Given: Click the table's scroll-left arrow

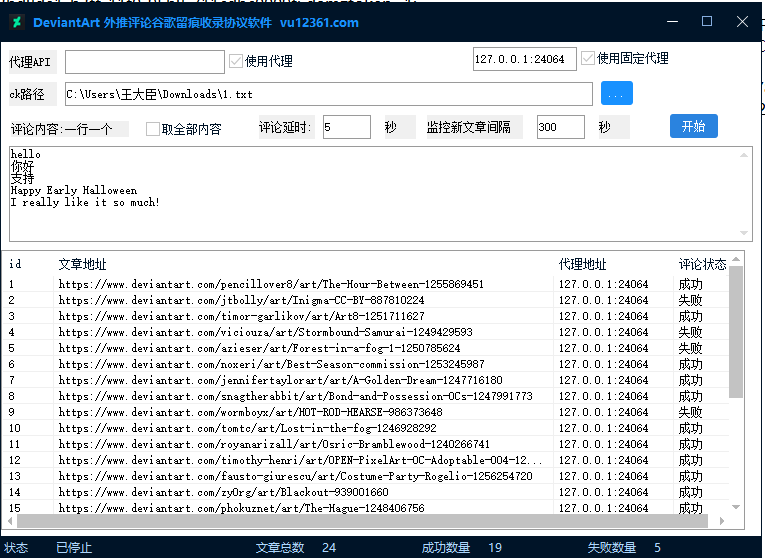Looking at the screenshot, I should (x=10, y=521).
